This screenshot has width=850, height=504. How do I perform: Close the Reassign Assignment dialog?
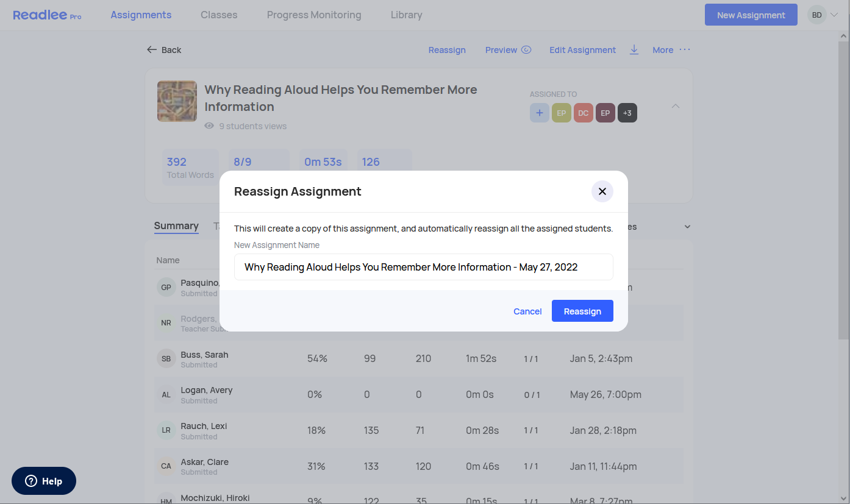point(602,191)
